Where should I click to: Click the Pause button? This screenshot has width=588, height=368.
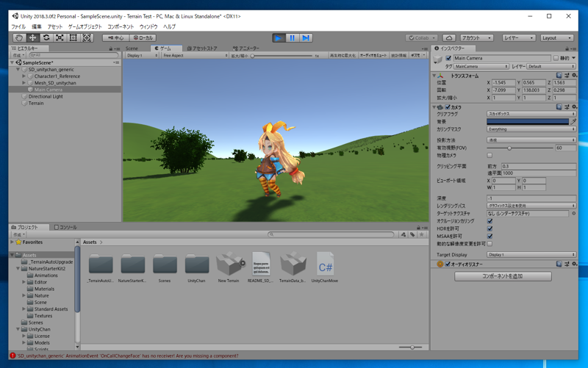(x=292, y=38)
